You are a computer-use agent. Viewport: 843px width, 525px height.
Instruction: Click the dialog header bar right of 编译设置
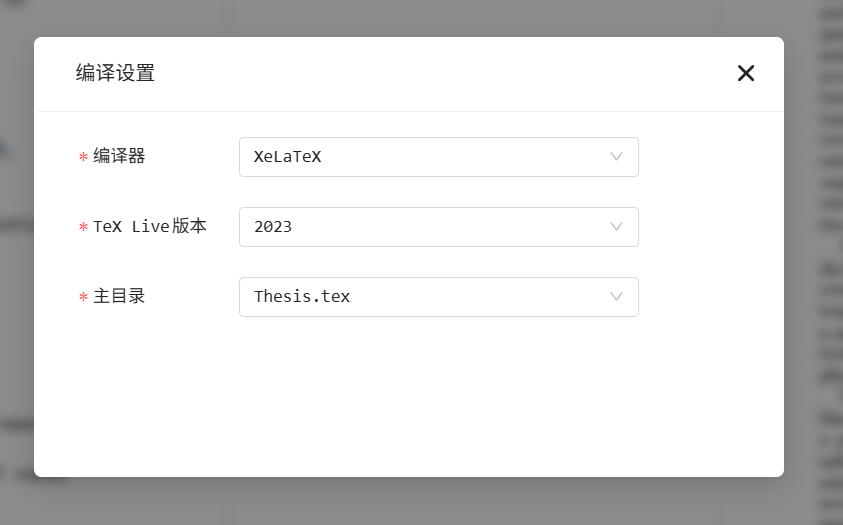450,73
